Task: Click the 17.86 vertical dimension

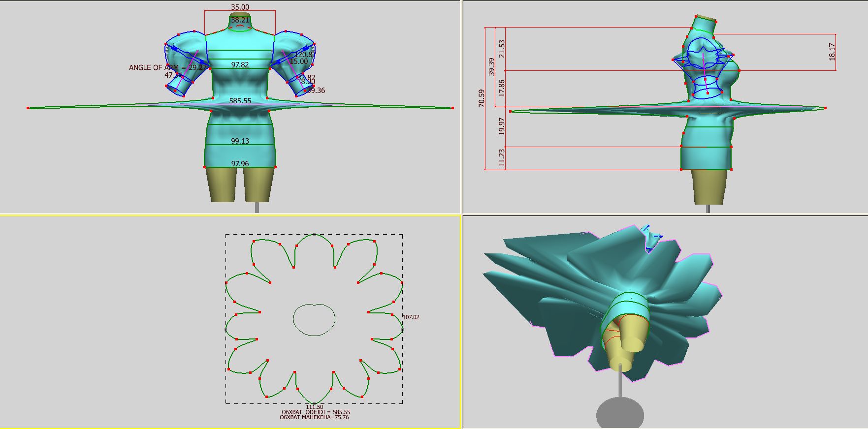Action: (x=502, y=88)
